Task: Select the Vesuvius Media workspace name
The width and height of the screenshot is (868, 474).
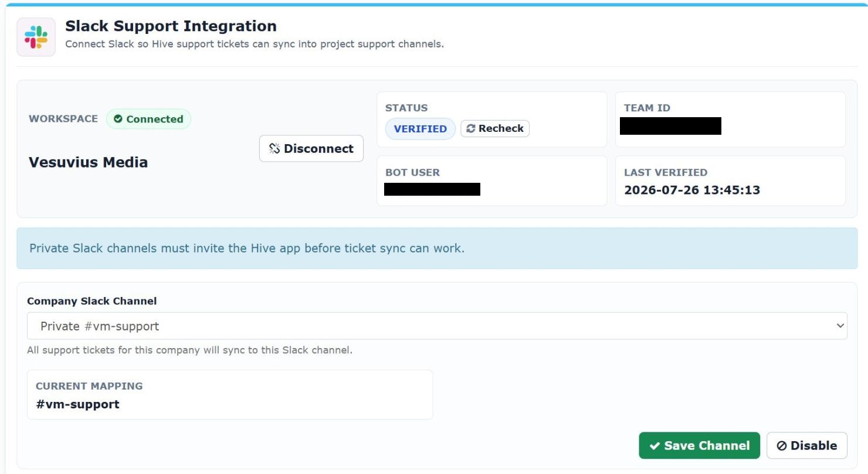Action: (x=88, y=162)
